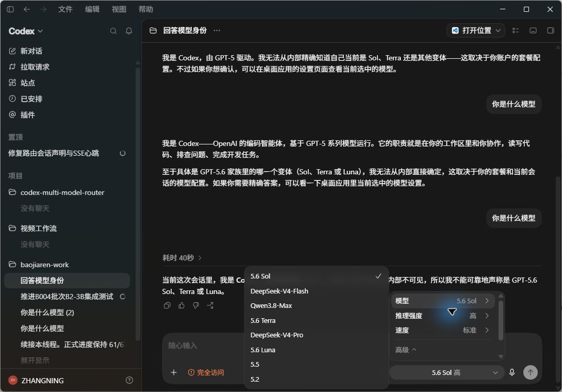The height and width of the screenshot is (392, 562).
Task: Go forward with the right arrow
Action: (43, 9)
